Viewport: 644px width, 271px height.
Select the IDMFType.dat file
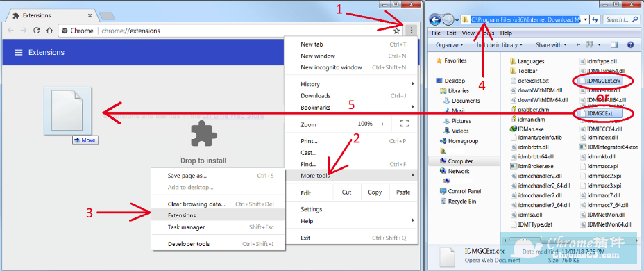[531, 224]
